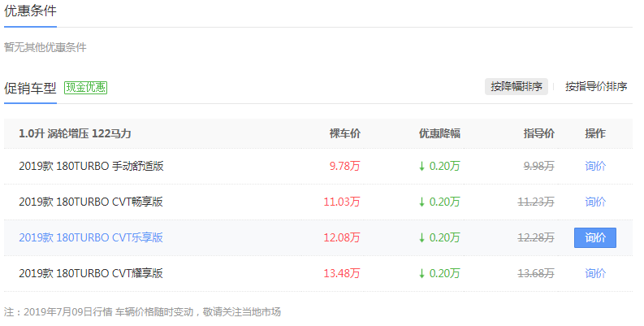The height and width of the screenshot is (326, 644).
Task: Select the struck-through 13.68万 guide price
Action: point(536,273)
